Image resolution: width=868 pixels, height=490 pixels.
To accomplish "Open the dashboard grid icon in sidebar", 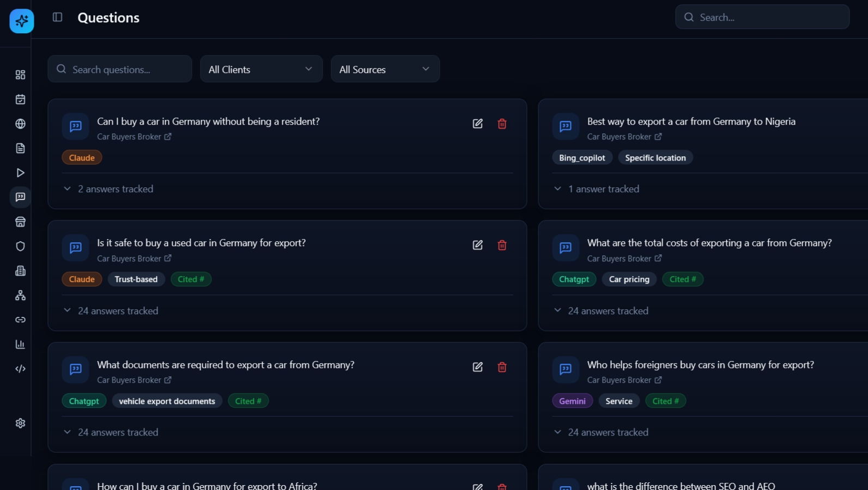I will 20,75.
